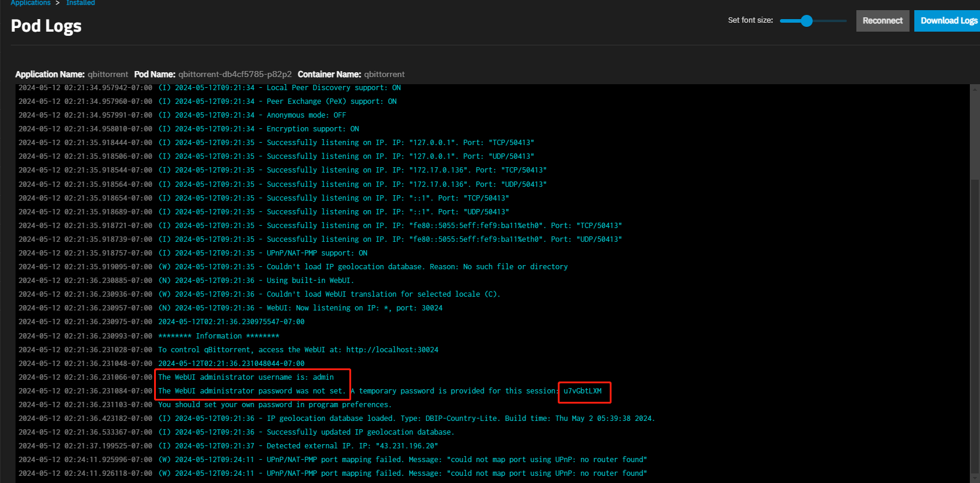This screenshot has width=980, height=483.
Task: Click the 'IP geolocation database loaded' line
Action: tap(337, 419)
